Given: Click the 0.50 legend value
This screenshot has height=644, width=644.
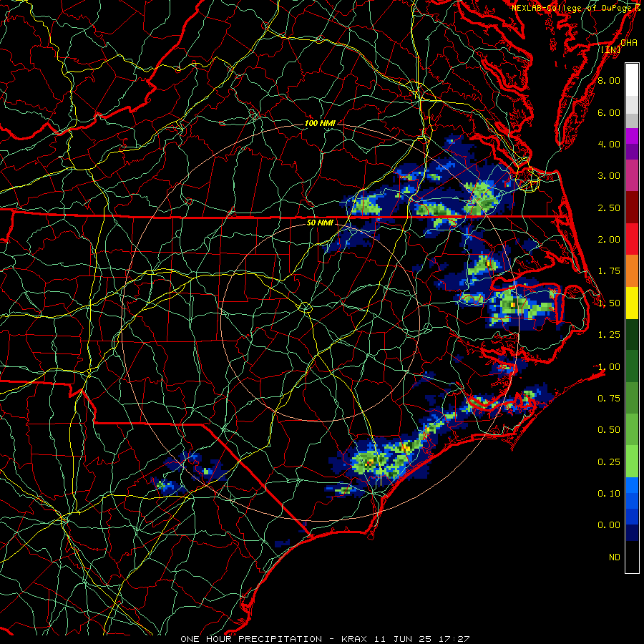Looking at the screenshot, I should click(x=609, y=430).
